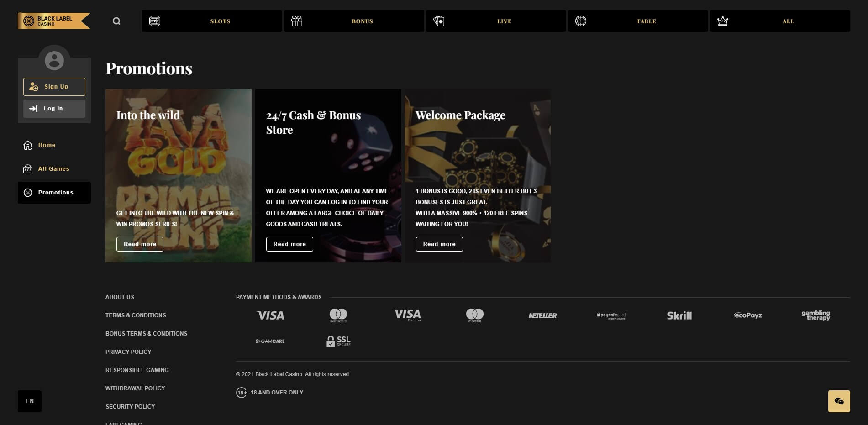Click the GamCare logo
This screenshot has width=868, height=425.
270,341
